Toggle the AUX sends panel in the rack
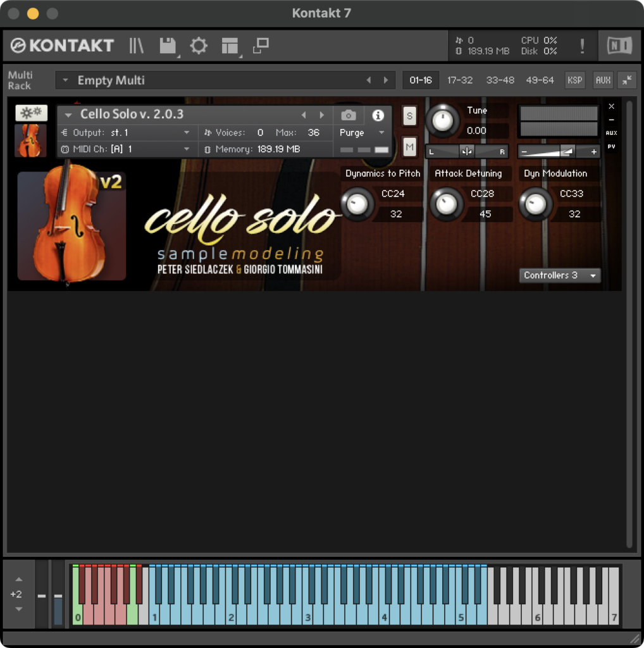The height and width of the screenshot is (648, 644). [x=603, y=80]
